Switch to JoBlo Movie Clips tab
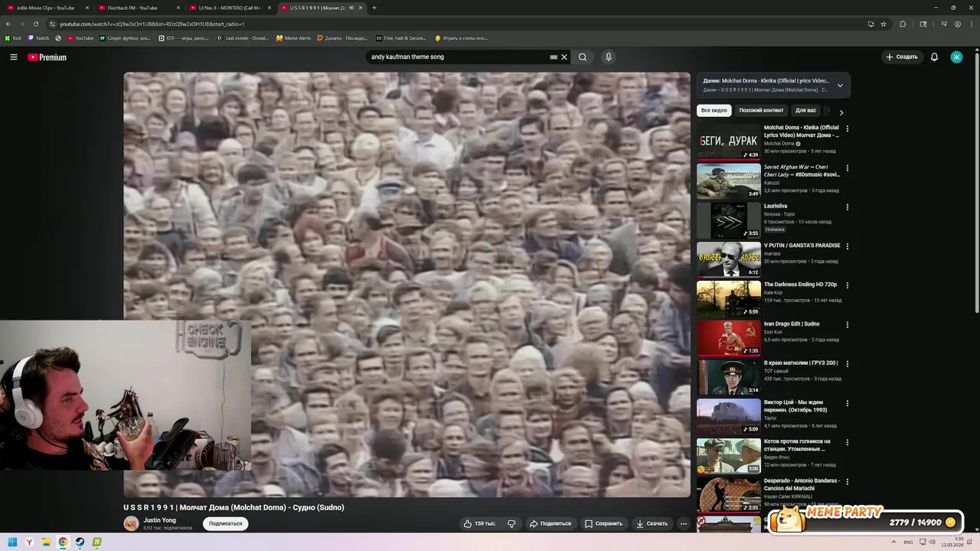Screen dimensions: 980x551 [44, 8]
